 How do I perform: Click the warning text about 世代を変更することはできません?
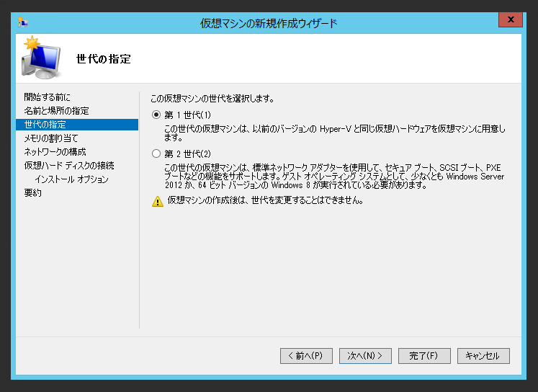tap(266, 200)
